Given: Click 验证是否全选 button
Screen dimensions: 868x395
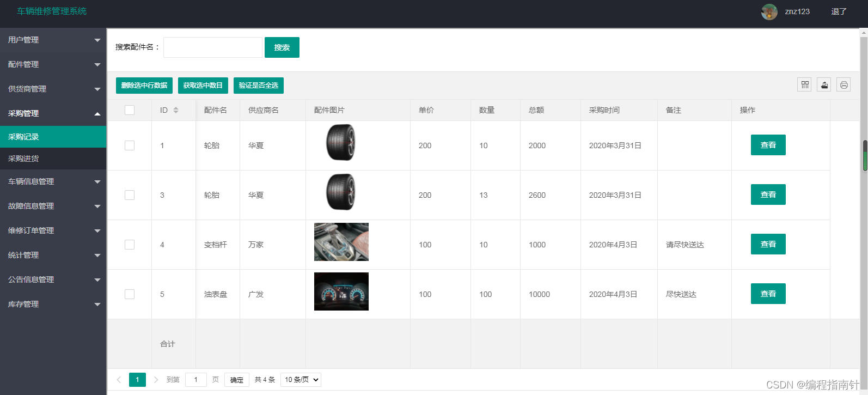Looking at the screenshot, I should click(259, 86).
